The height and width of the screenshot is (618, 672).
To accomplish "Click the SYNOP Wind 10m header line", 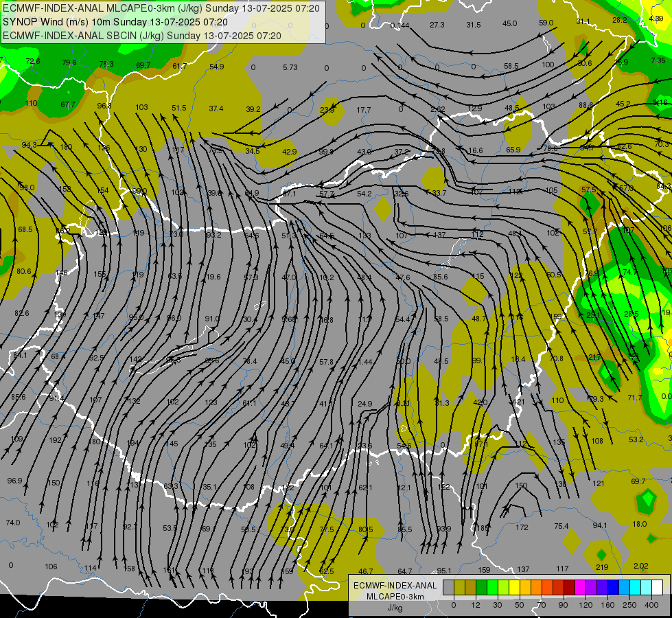I will [115, 22].
